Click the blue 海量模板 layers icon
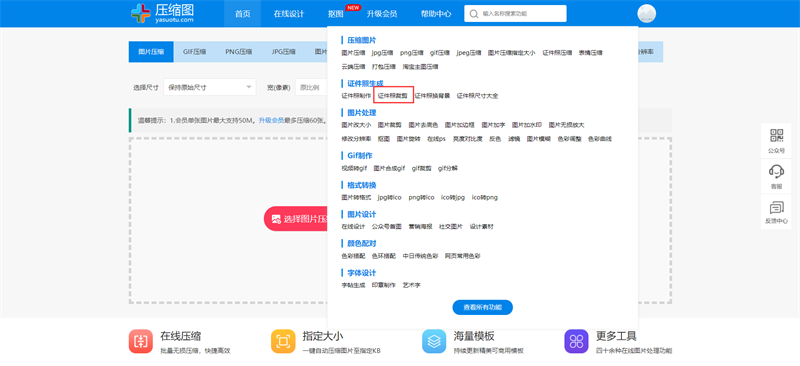Viewport: 800px width, 366px height. coord(434,341)
